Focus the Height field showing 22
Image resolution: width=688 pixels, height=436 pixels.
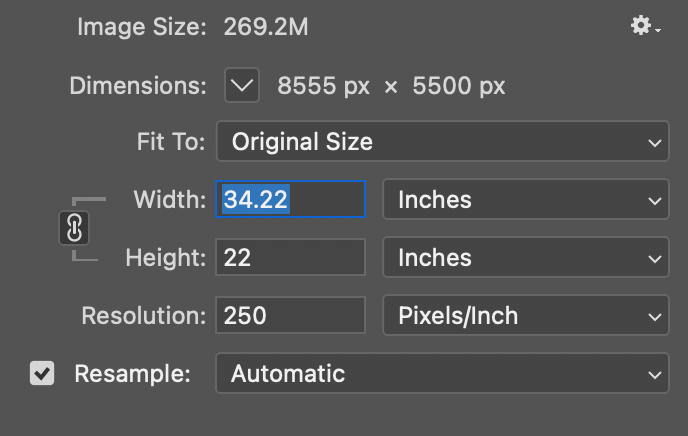tap(290, 257)
